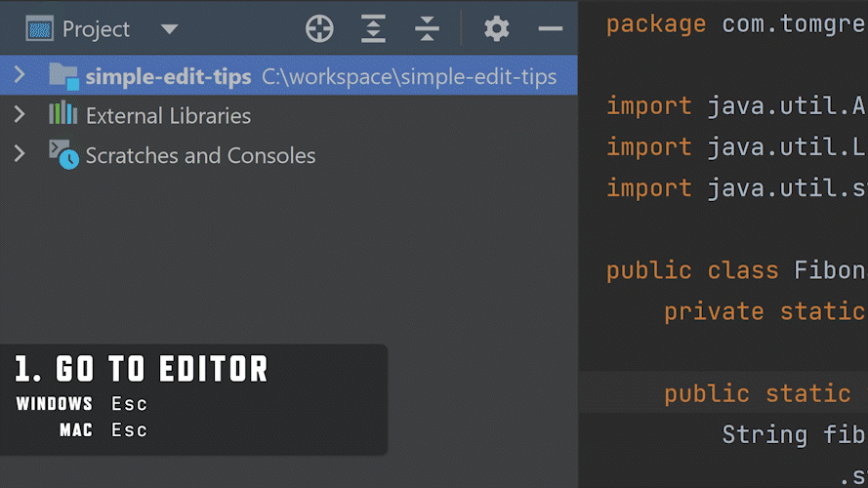Image resolution: width=868 pixels, height=488 pixels.
Task: Open the Project view dropdown arrow
Action: click(x=169, y=29)
